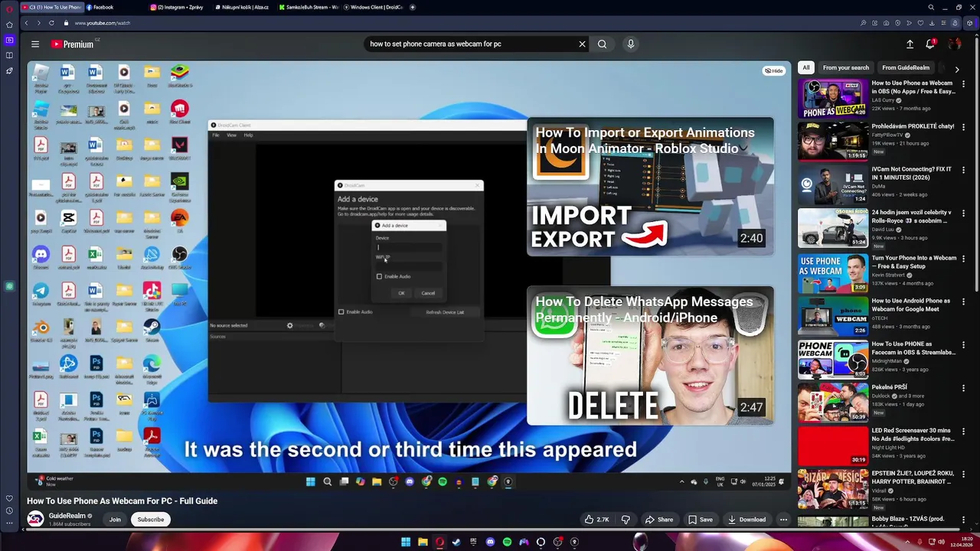980x551 pixels.
Task: Open the YouTube account avatar menu
Action: 954,44
